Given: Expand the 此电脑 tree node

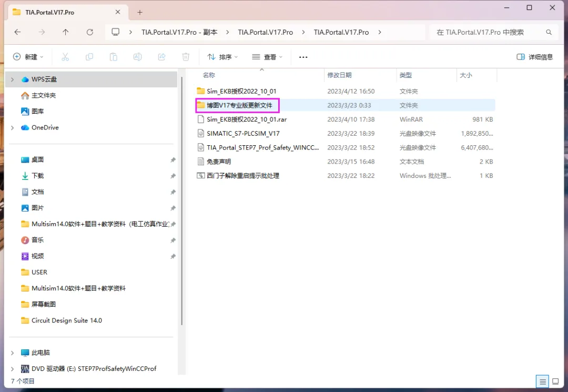Looking at the screenshot, I should (x=12, y=353).
